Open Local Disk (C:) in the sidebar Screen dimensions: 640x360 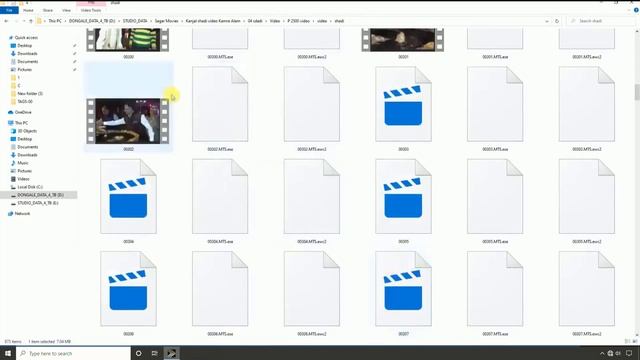coord(30,187)
